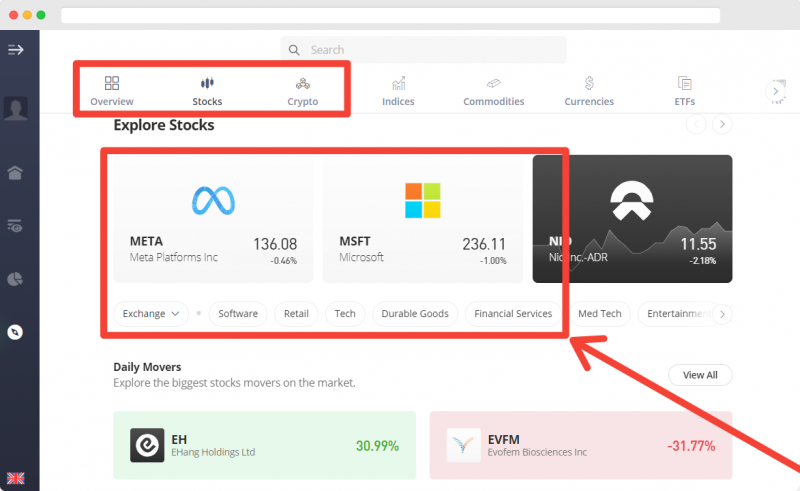This screenshot has width=800, height=491.
Task: Open the user profile avatar in sidebar
Action: coord(16,109)
